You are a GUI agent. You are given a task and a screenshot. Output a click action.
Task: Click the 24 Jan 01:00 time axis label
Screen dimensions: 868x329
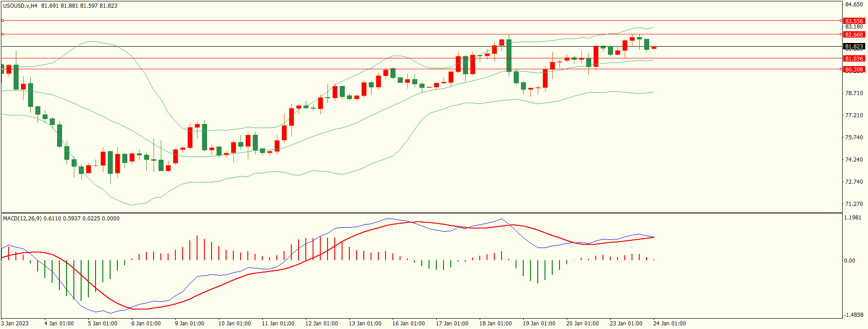[x=669, y=324]
